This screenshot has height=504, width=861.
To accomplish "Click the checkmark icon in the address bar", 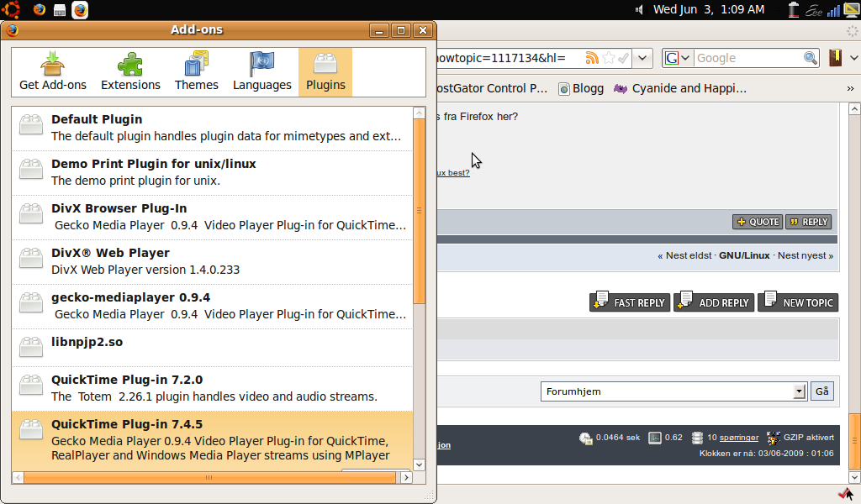I will [x=623, y=58].
